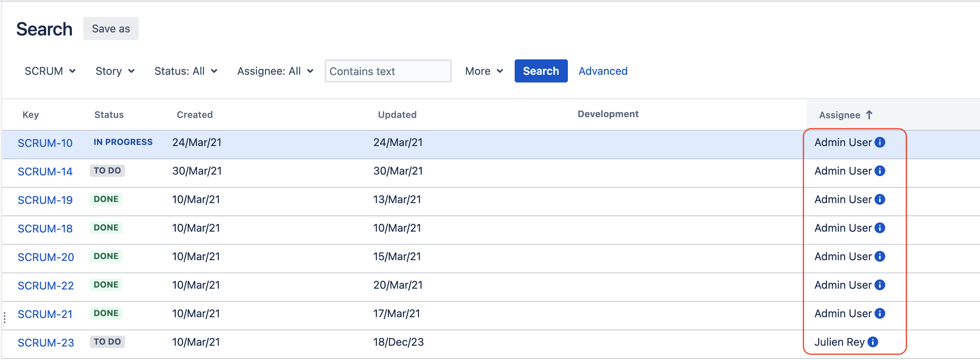The height and width of the screenshot is (360, 980).
Task: Click info icon next to Julien Rey
Action: 873,342
